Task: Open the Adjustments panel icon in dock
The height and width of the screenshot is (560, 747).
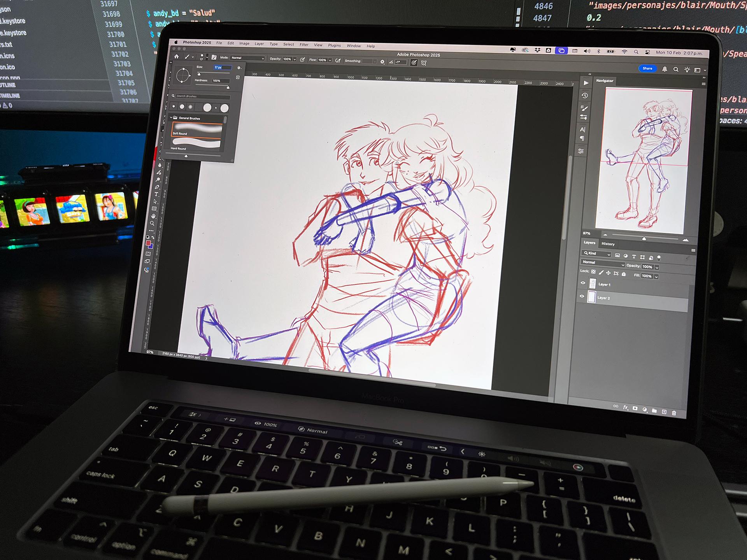Action: point(581,151)
